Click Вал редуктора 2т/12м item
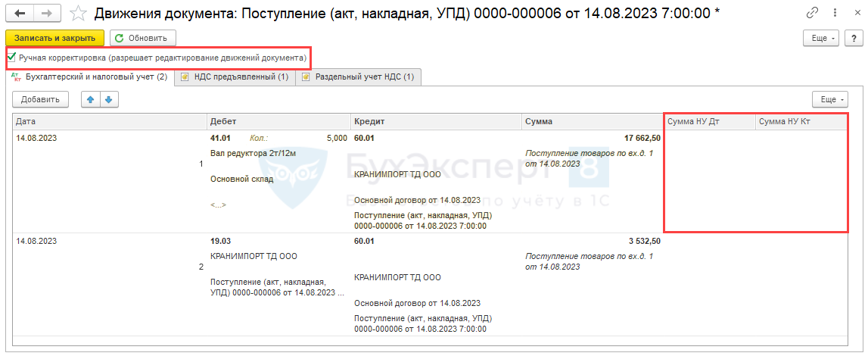The width and height of the screenshot is (868, 356). [252, 153]
